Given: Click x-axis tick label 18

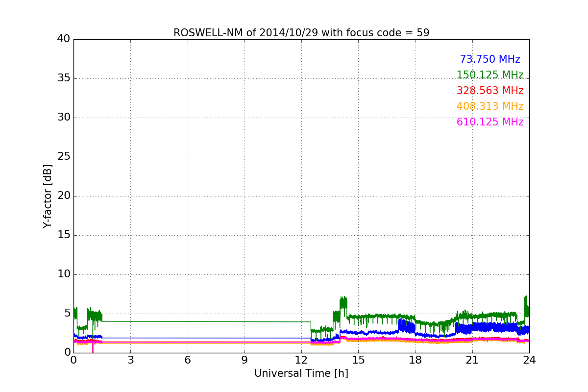Looking at the screenshot, I should [x=415, y=360].
